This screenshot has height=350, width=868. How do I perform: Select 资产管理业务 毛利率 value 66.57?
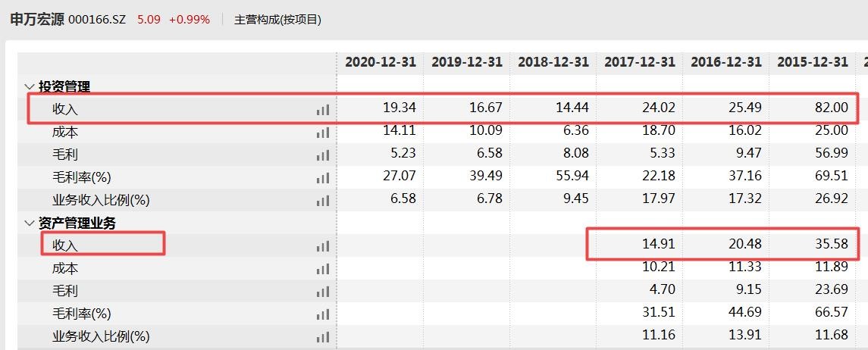[832, 312]
